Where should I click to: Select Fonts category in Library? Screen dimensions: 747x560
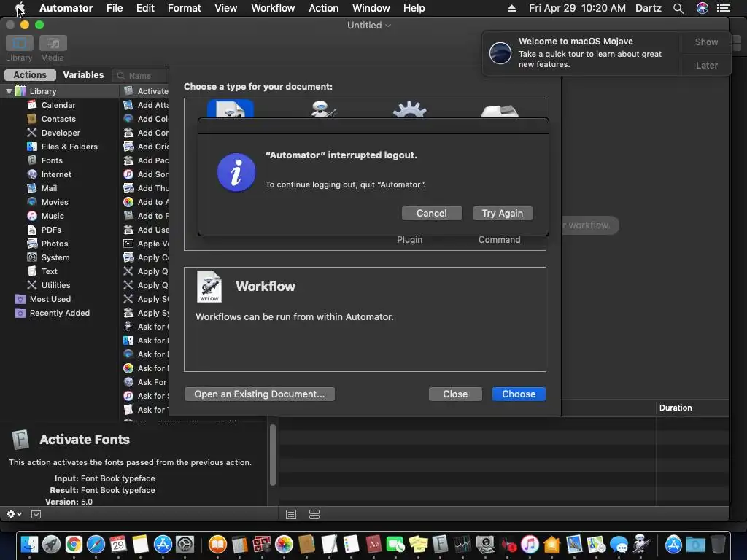[x=52, y=160]
